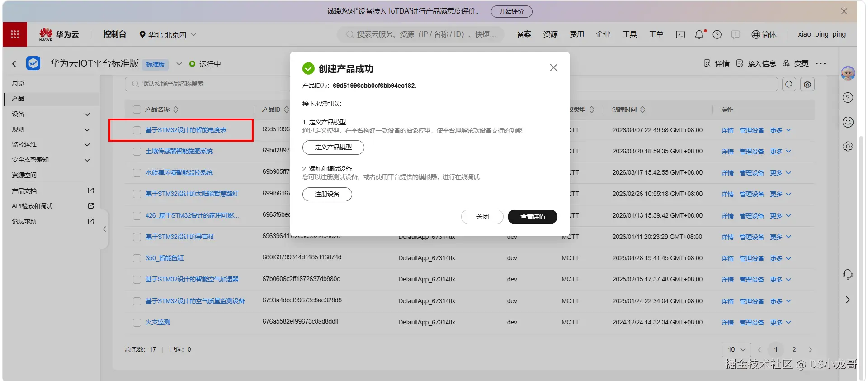
Task: Tick the checkbox for 350_智能鱼缸
Action: point(137,258)
